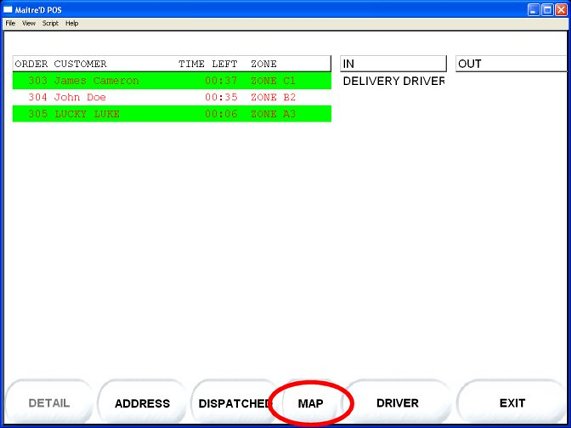Screen dimensions: 571x428
Task: Minimize the Maitre'D POS window
Action: coord(533,9)
